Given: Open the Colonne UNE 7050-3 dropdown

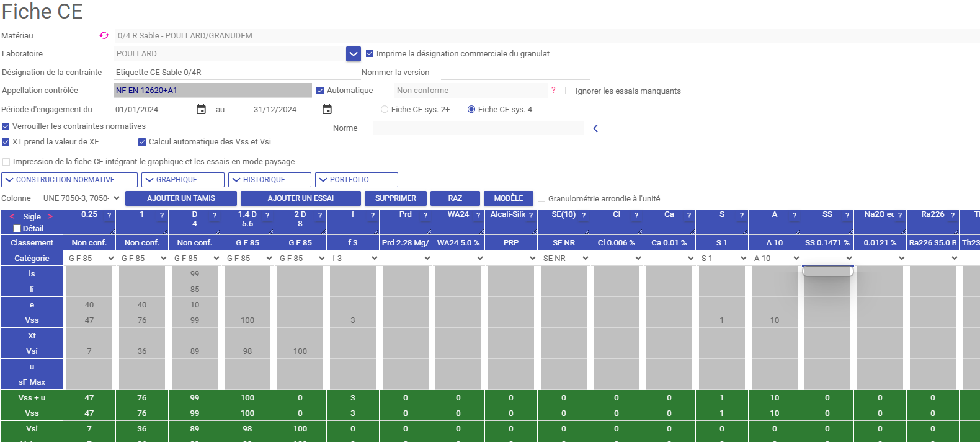Looking at the screenshot, I should (x=81, y=198).
